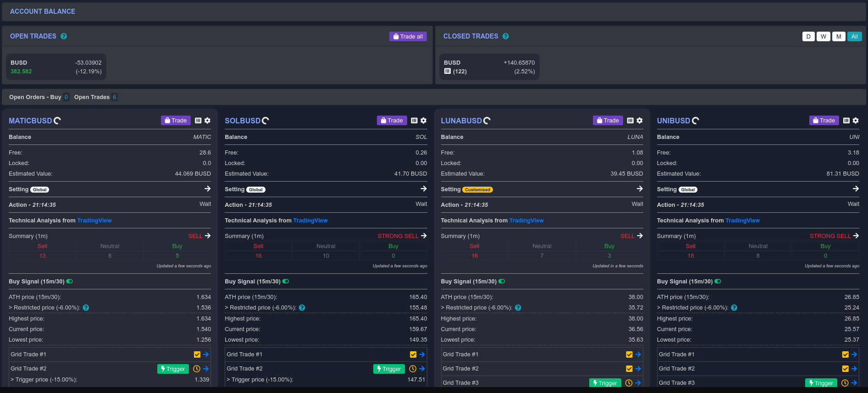
Task: Trigger LUNABUSD Grid Trade #3
Action: point(605,383)
